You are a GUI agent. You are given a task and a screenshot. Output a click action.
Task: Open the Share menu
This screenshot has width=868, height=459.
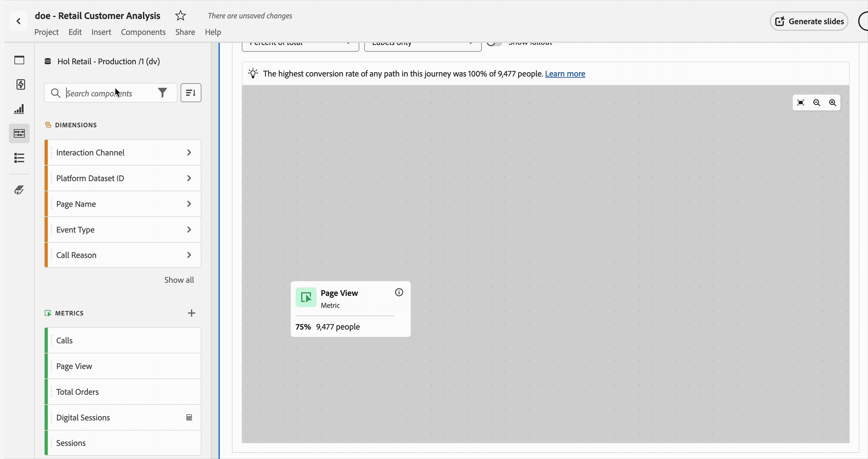point(185,32)
